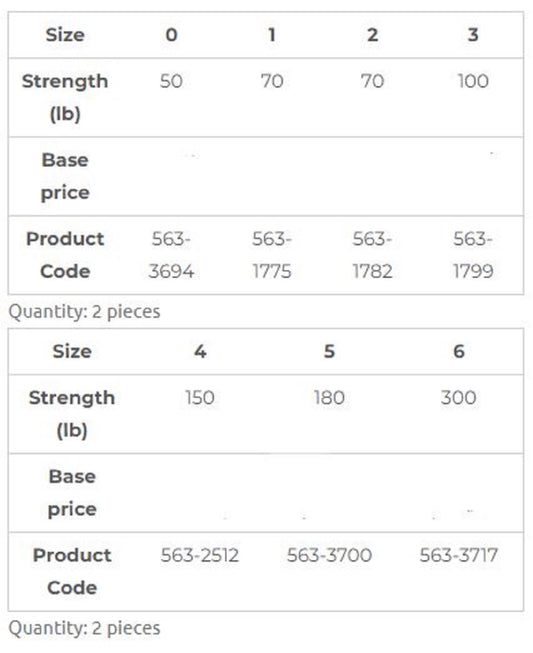Select product code 563-1799
This screenshot has height=653, width=533.
[x=473, y=255]
